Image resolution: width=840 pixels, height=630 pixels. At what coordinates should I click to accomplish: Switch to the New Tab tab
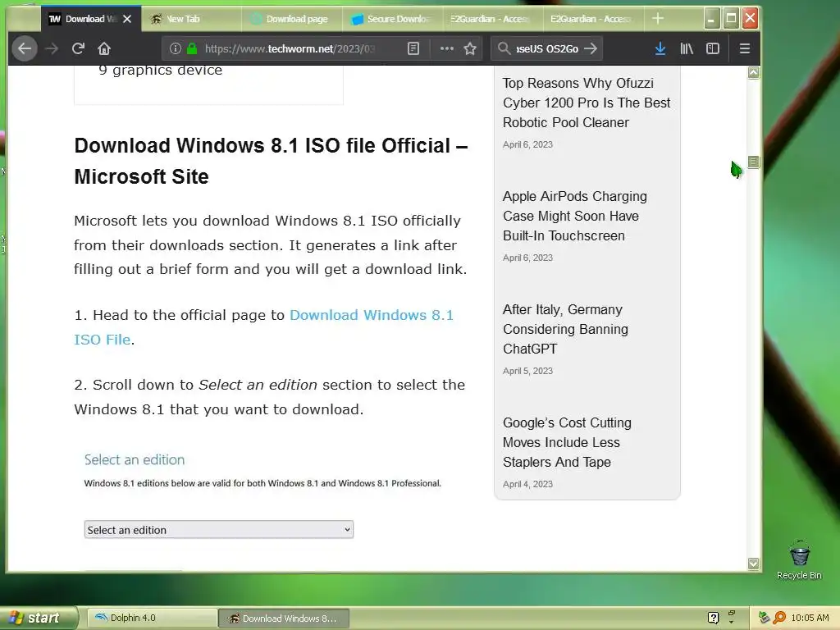click(191, 19)
